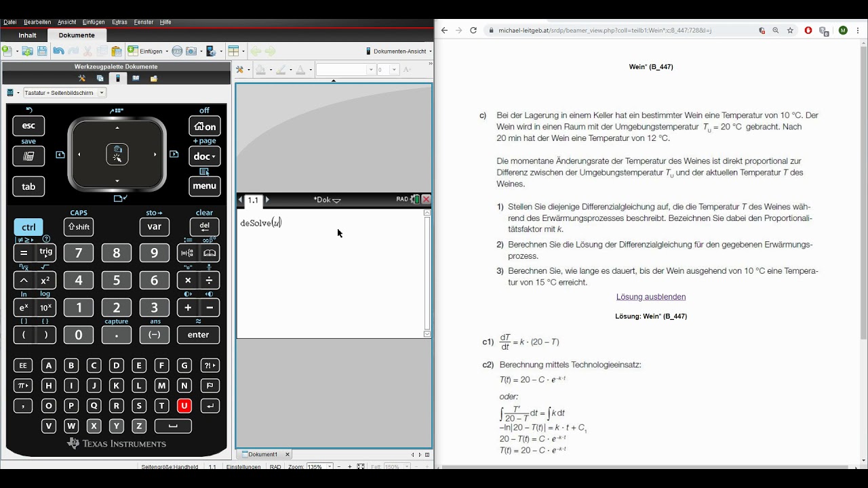Open the page sorter palette icon

tap(100, 78)
